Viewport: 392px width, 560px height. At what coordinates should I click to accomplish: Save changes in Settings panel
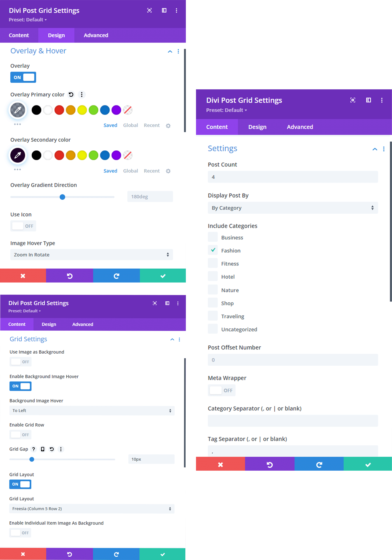point(368,464)
